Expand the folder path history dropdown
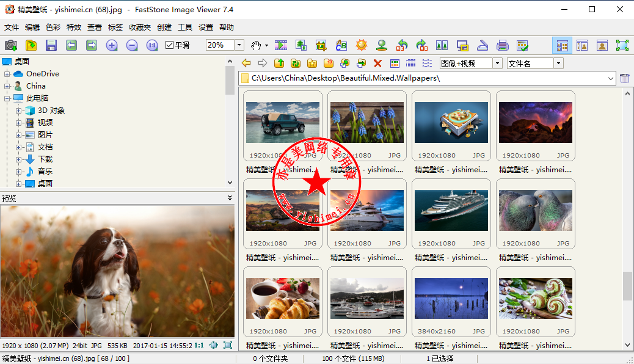Viewport: 634px width, 364px height. (x=611, y=78)
